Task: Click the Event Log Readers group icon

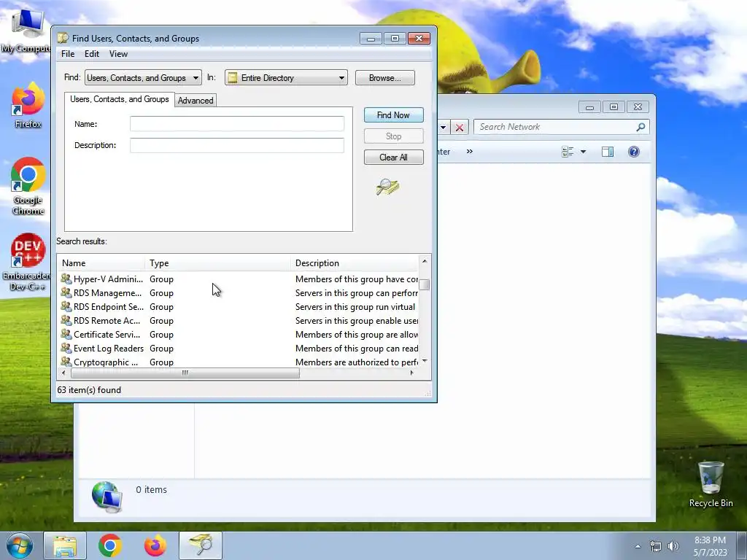Action: click(x=66, y=348)
